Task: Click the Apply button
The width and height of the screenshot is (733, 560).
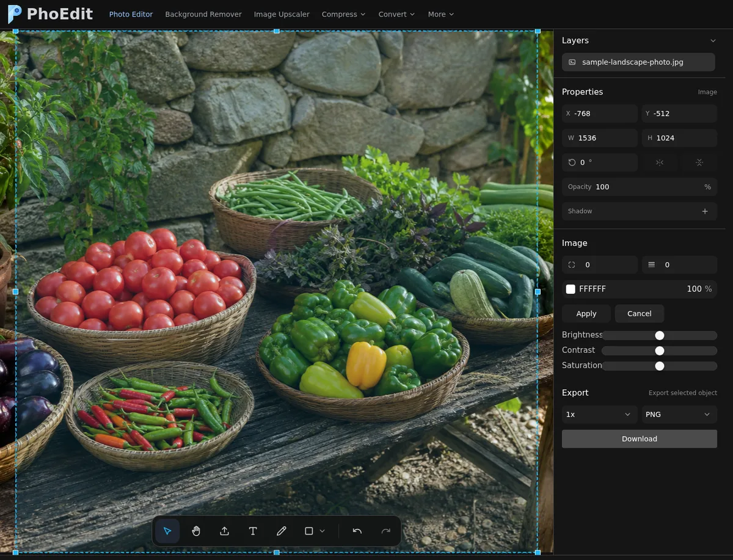Action: coord(586,313)
